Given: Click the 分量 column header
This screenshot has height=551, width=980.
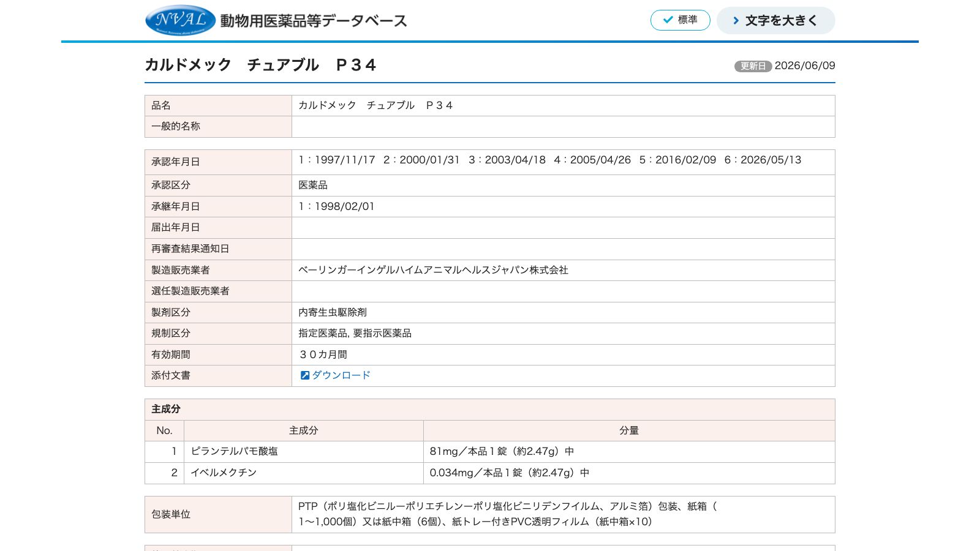Looking at the screenshot, I should click(x=629, y=430).
